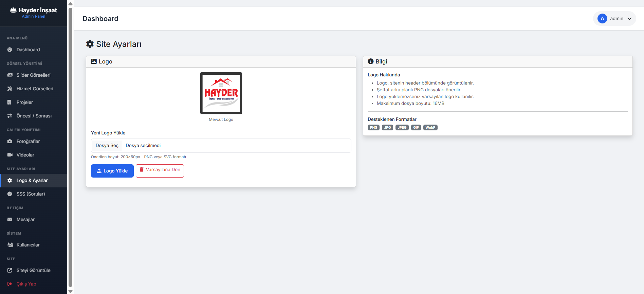This screenshot has height=294, width=644.
Task: Click the Logo & Ayarlar gear icon
Action: pyautogui.click(x=10, y=180)
